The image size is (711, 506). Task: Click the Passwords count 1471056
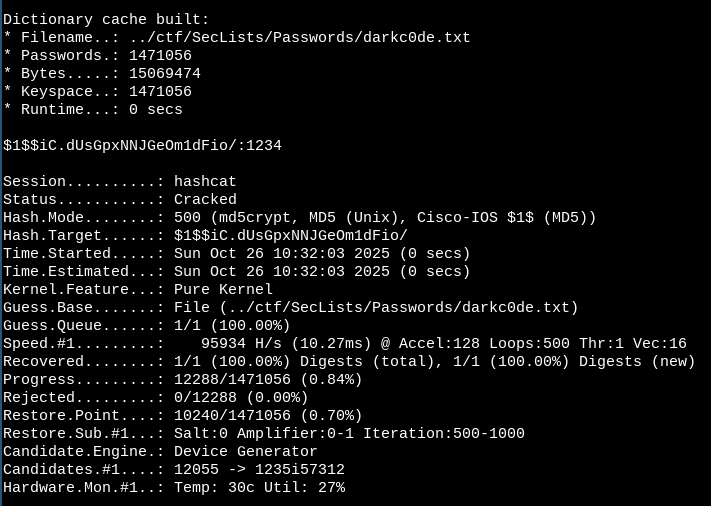[160, 55]
